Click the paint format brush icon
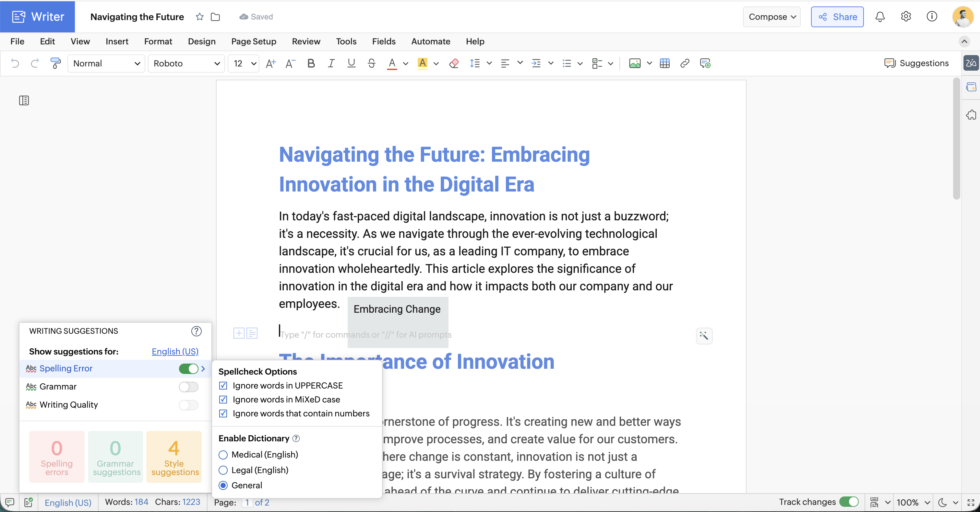The width and height of the screenshot is (980, 512). pyautogui.click(x=55, y=63)
